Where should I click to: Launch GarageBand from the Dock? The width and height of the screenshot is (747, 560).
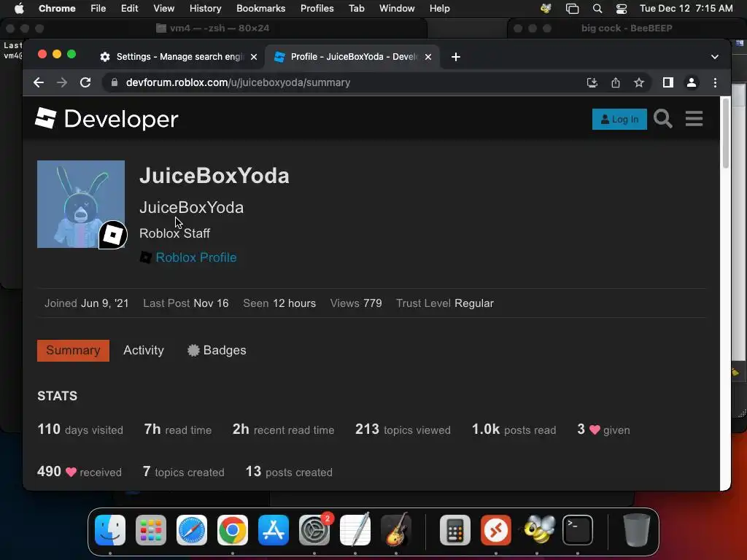click(x=396, y=530)
